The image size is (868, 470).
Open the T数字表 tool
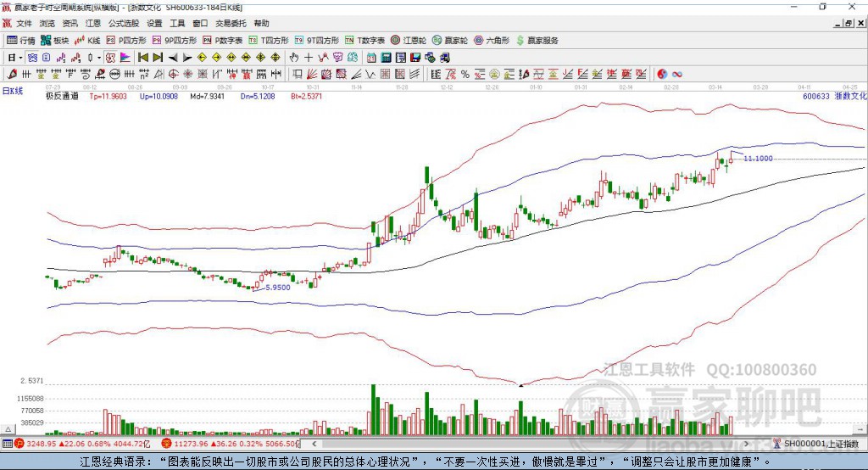pos(364,41)
